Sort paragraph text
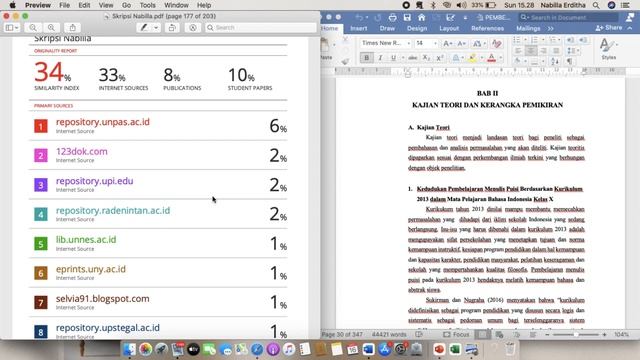This screenshot has height=360, width=640. 555,61
